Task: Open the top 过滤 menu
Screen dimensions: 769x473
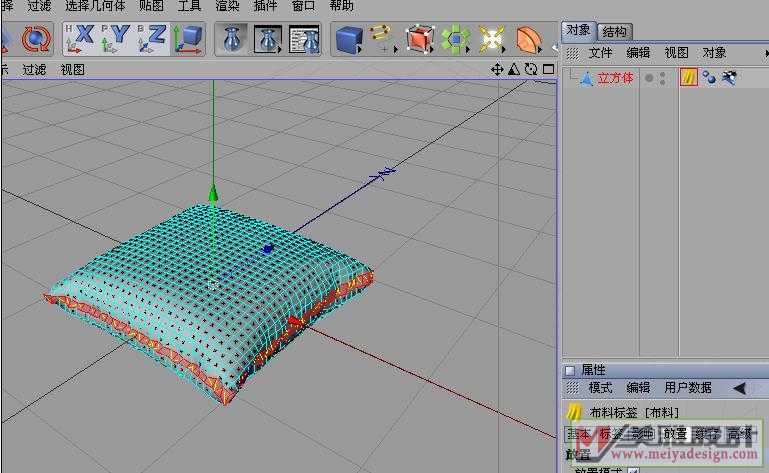Action: pos(39,6)
